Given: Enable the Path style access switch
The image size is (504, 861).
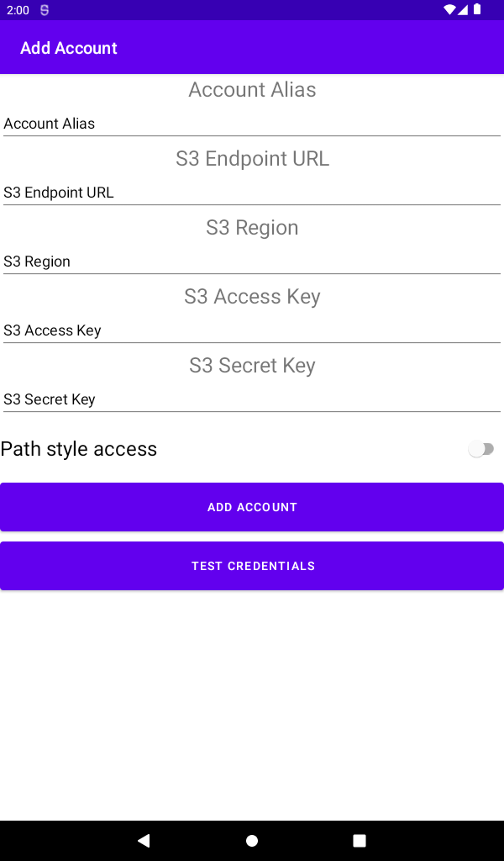Looking at the screenshot, I should tap(481, 449).
